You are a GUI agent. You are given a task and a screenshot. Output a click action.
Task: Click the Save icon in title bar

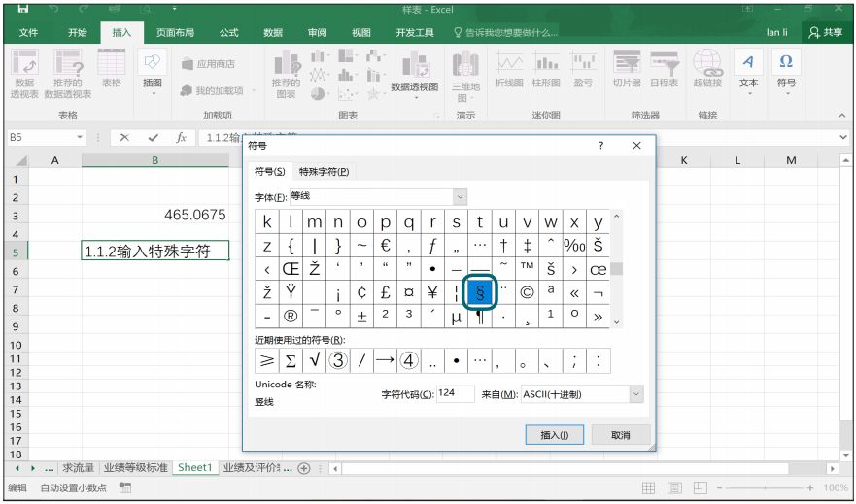(23, 9)
